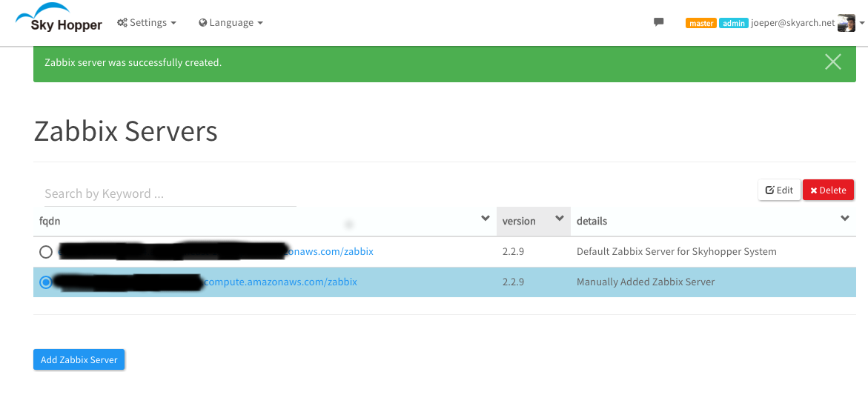The height and width of the screenshot is (395, 868).
Task: Sort by the fqdn column chevron
Action: click(x=486, y=218)
